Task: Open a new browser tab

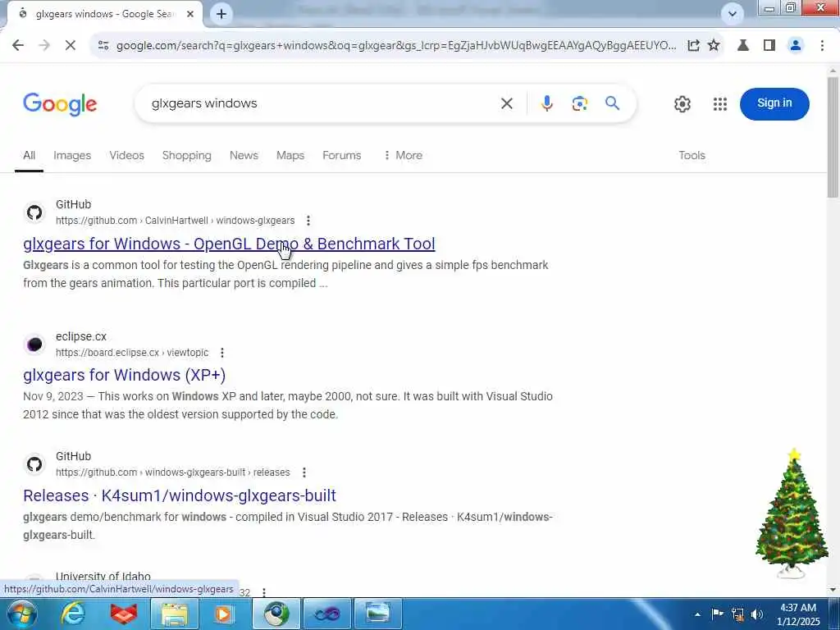Action: 221,14
